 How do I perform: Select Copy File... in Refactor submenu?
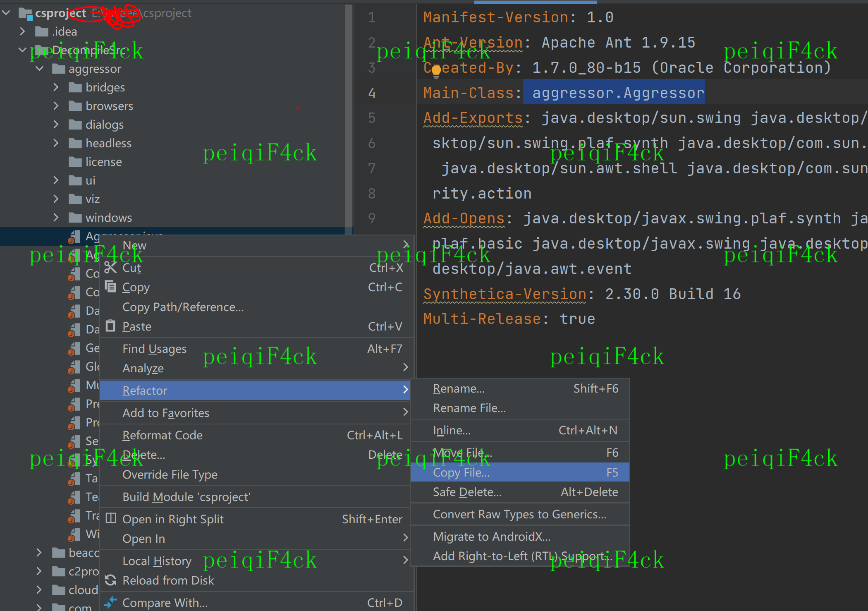(520, 472)
